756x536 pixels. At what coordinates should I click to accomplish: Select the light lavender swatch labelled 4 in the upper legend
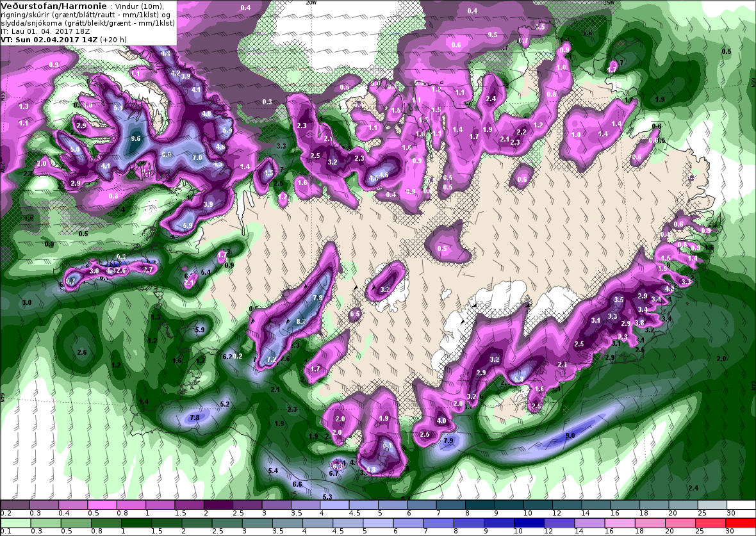(334, 505)
